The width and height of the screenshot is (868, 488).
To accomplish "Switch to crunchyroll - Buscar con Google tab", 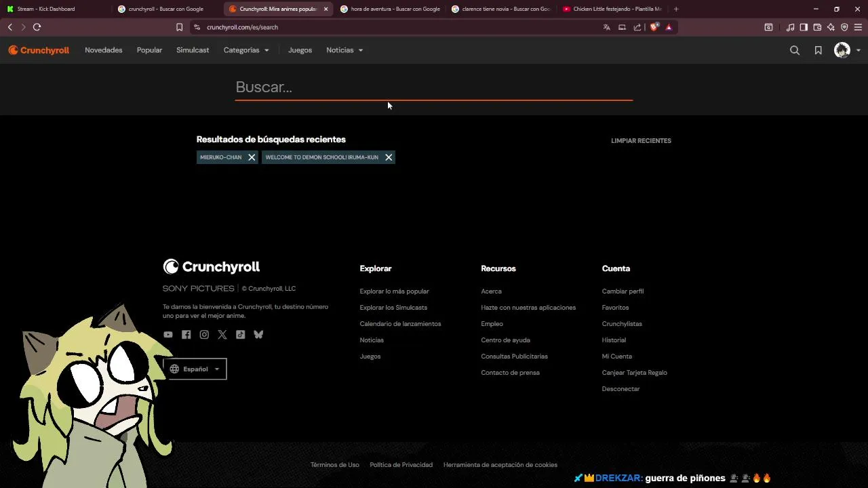I will [x=166, y=9].
